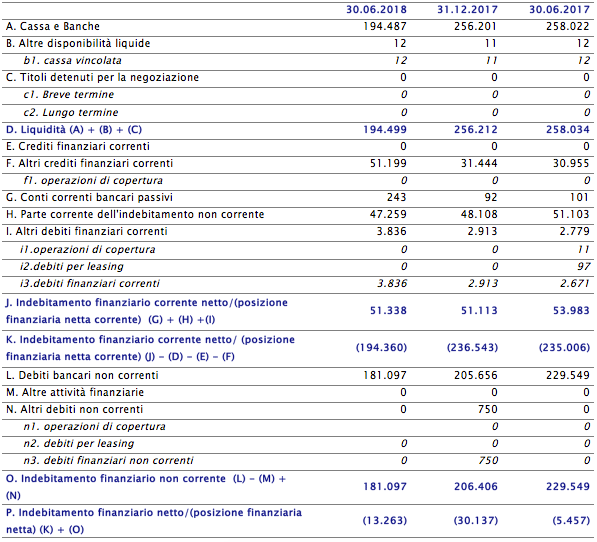Click the value 194.487 for Cassa e Banche

[385, 26]
